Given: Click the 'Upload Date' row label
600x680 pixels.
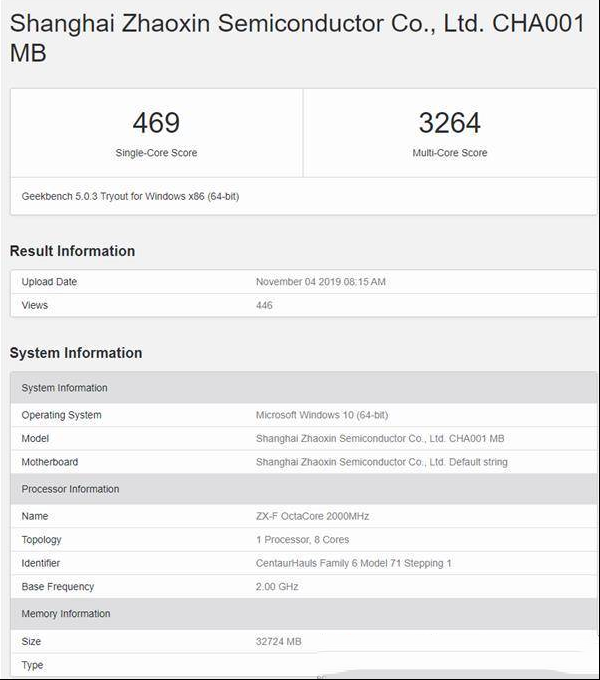Looking at the screenshot, I should [49, 282].
